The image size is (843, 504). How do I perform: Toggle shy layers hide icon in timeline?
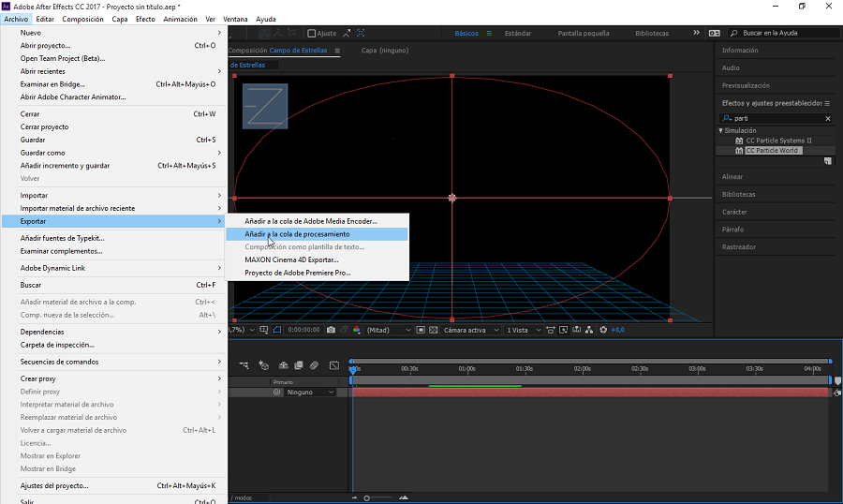pyautogui.click(x=283, y=365)
